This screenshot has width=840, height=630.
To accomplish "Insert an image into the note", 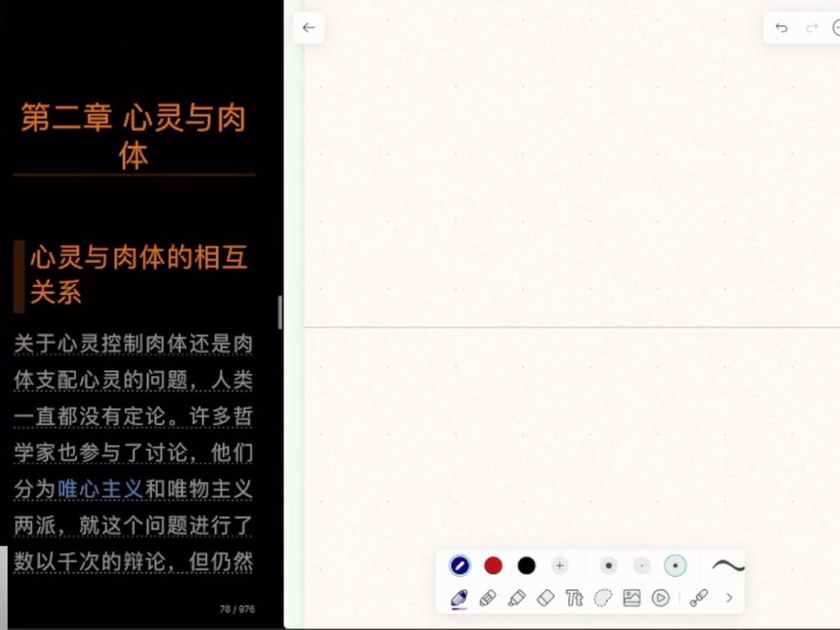I will tap(632, 598).
